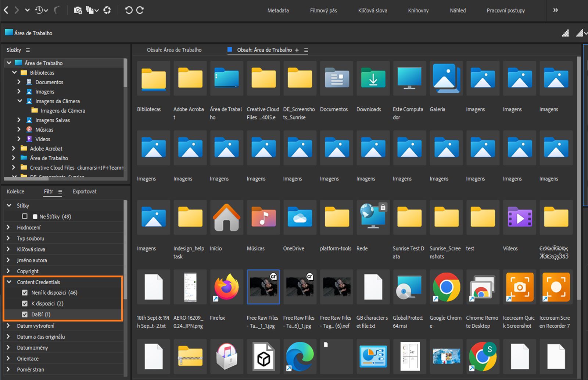Click get photos from camera icon

pyautogui.click(x=78, y=10)
